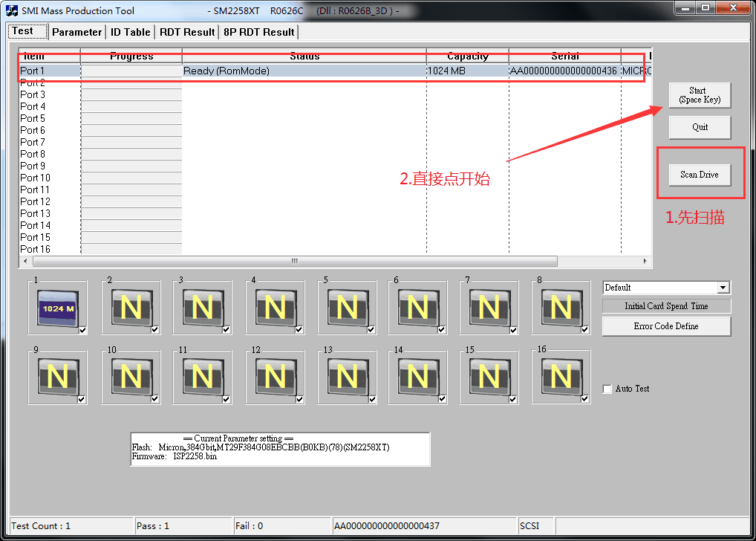Select the port 2 empty slot icon
This screenshot has height=541, width=756.
point(131,307)
